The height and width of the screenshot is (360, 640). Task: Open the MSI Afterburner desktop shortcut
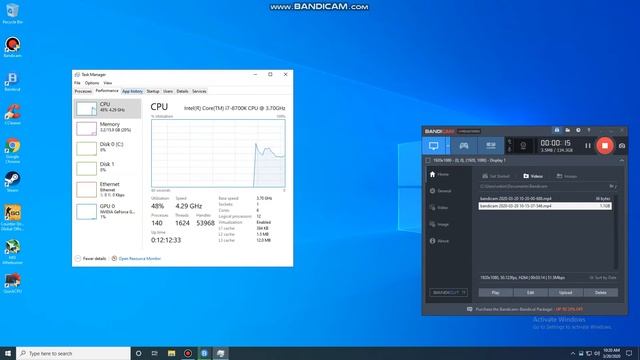tap(12, 252)
